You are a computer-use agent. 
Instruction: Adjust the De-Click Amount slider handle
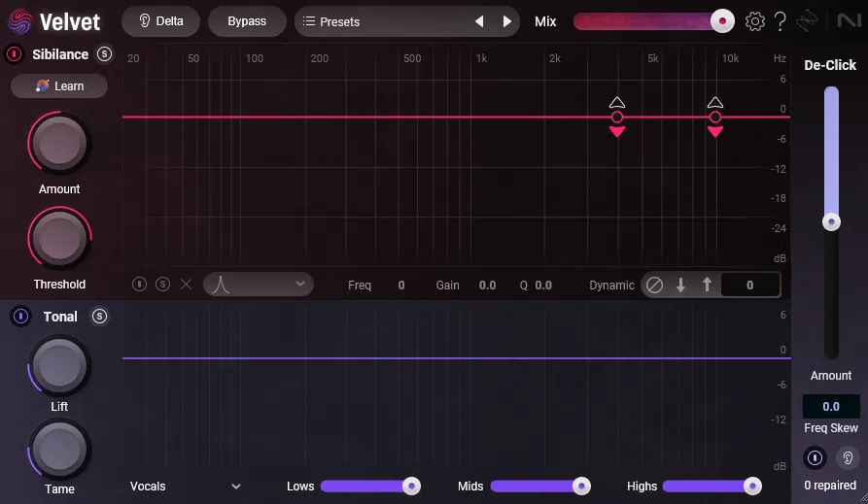click(831, 221)
